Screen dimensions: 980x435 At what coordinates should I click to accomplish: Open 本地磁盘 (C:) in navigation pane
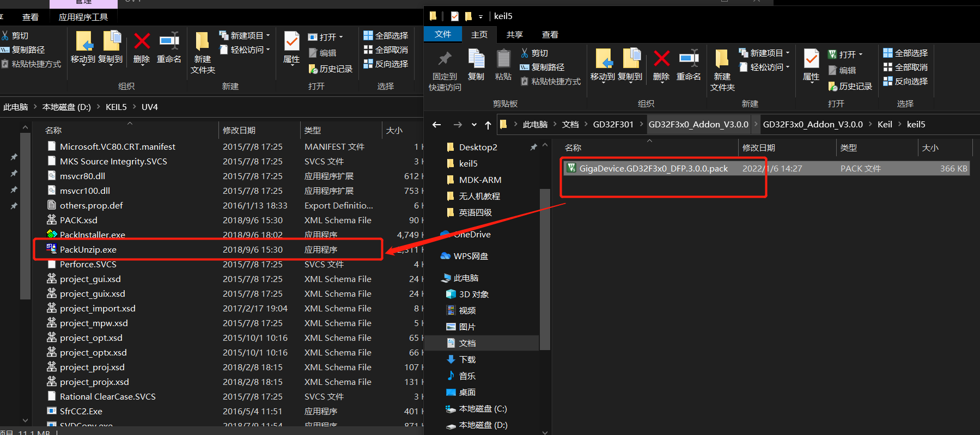[x=483, y=408]
